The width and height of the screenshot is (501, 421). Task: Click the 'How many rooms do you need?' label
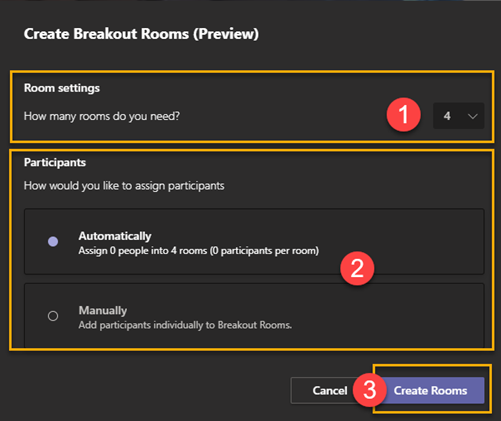[102, 116]
